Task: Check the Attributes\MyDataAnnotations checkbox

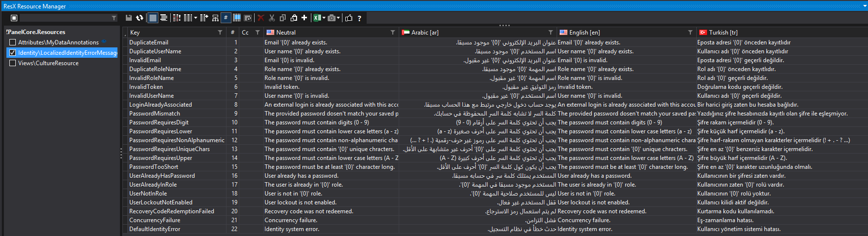Action: [x=13, y=42]
